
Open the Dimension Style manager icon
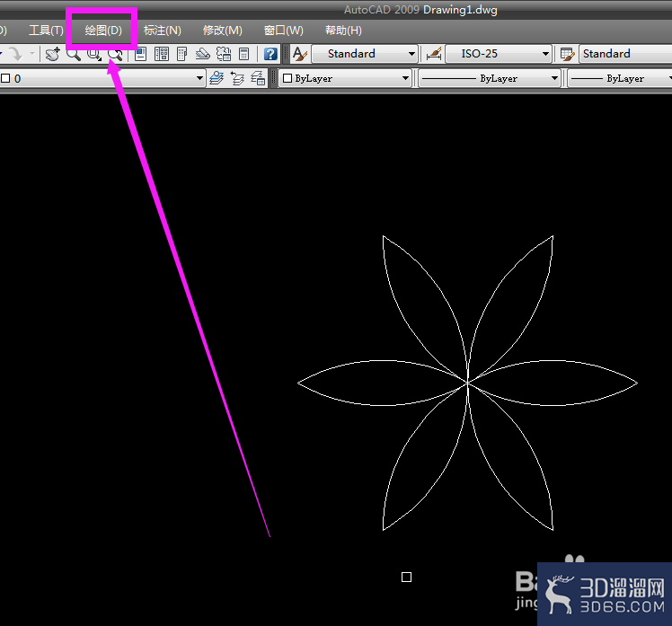(434, 54)
